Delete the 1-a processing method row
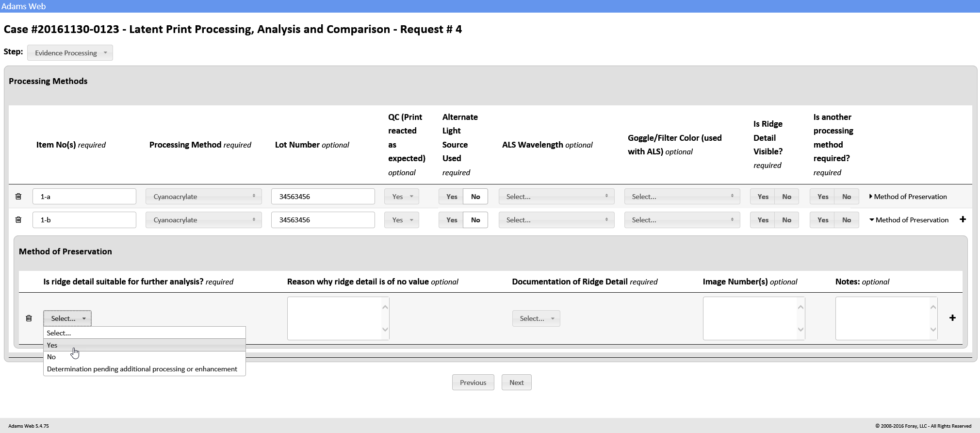Image resolution: width=980 pixels, height=433 pixels. pos(18,197)
